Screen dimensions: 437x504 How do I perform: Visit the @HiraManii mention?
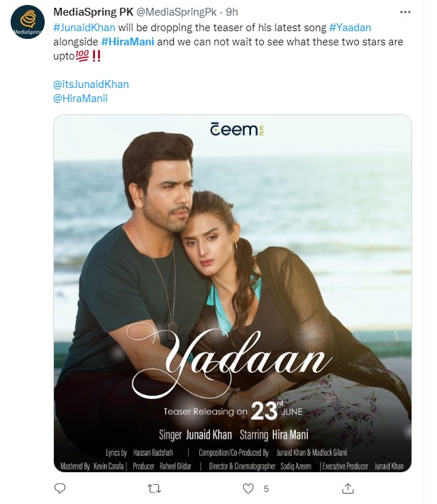point(80,99)
